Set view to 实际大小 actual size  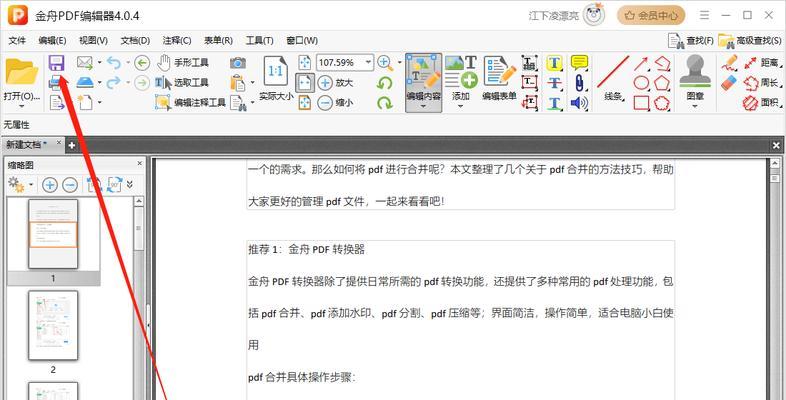[x=276, y=78]
